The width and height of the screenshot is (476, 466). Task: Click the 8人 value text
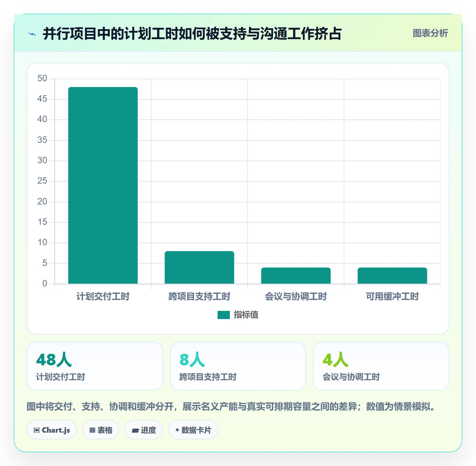tap(192, 360)
